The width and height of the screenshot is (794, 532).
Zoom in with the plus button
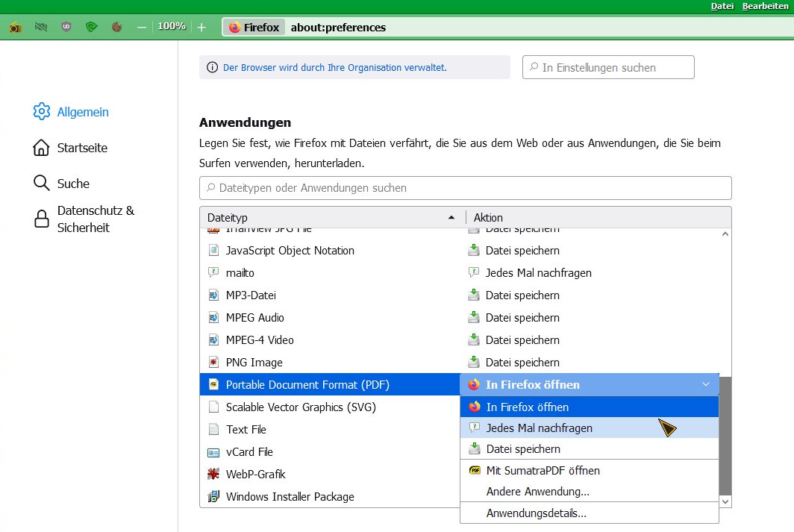tap(201, 28)
